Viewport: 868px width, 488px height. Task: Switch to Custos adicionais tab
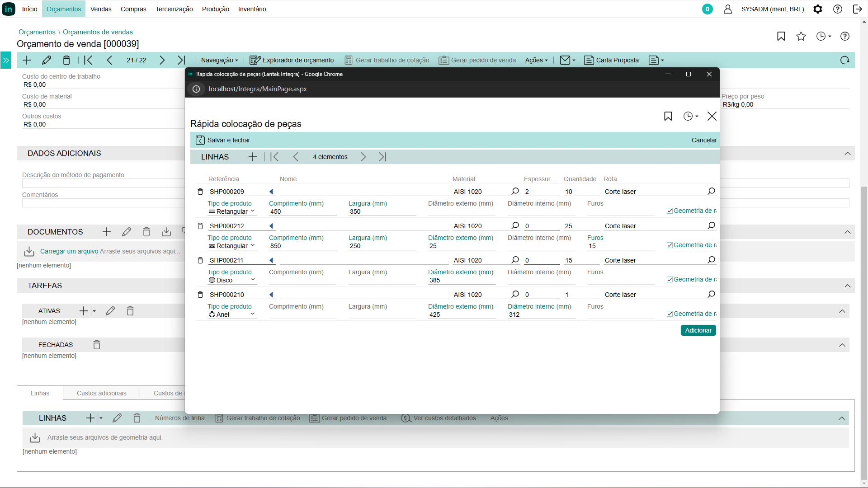pos(102,393)
